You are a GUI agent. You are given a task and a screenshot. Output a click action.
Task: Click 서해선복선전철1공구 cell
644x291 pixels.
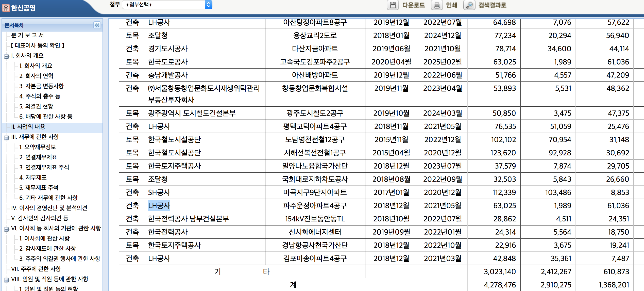315,153
